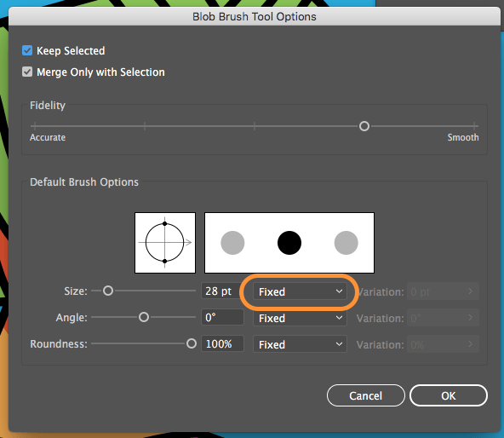The height and width of the screenshot is (438, 504).
Task: Click the Angle slider handle
Action: pos(144,317)
